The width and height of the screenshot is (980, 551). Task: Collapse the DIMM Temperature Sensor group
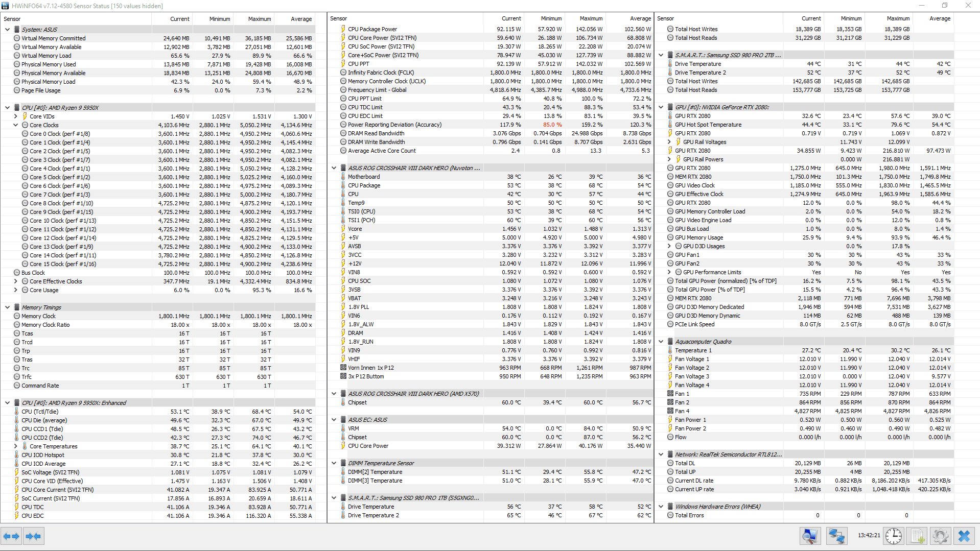pyautogui.click(x=334, y=463)
